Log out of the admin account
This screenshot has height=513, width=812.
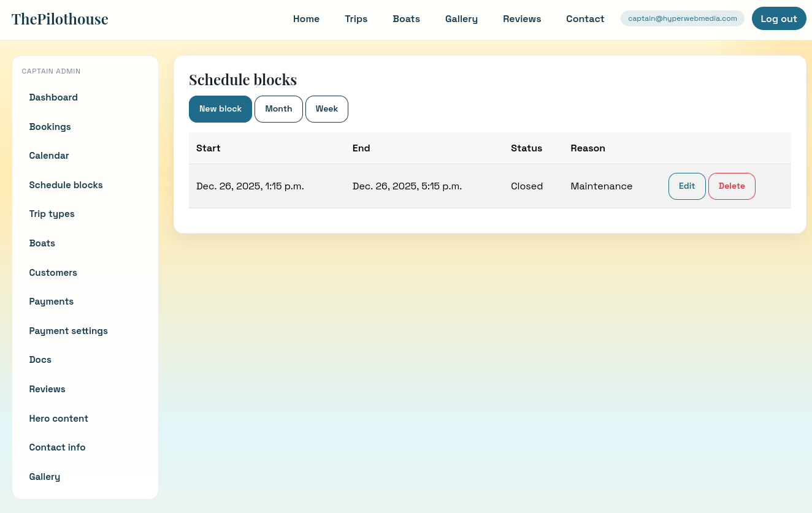point(779,18)
